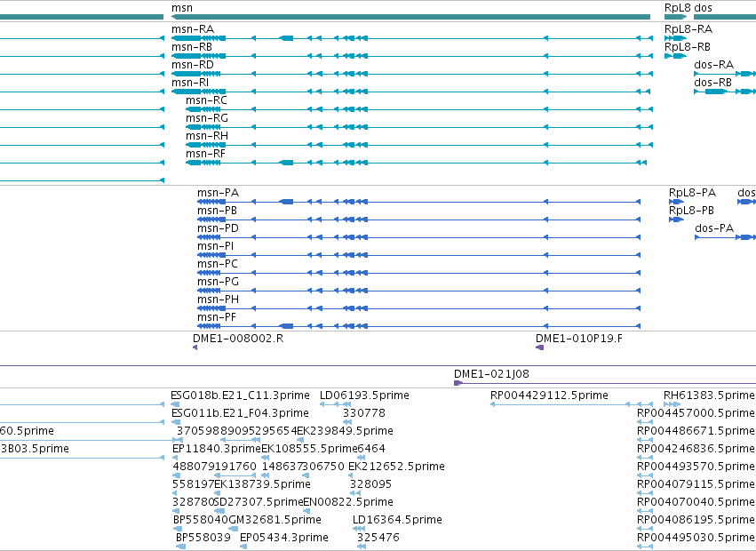Select the DME1-021J08 feature start marker

click(458, 383)
